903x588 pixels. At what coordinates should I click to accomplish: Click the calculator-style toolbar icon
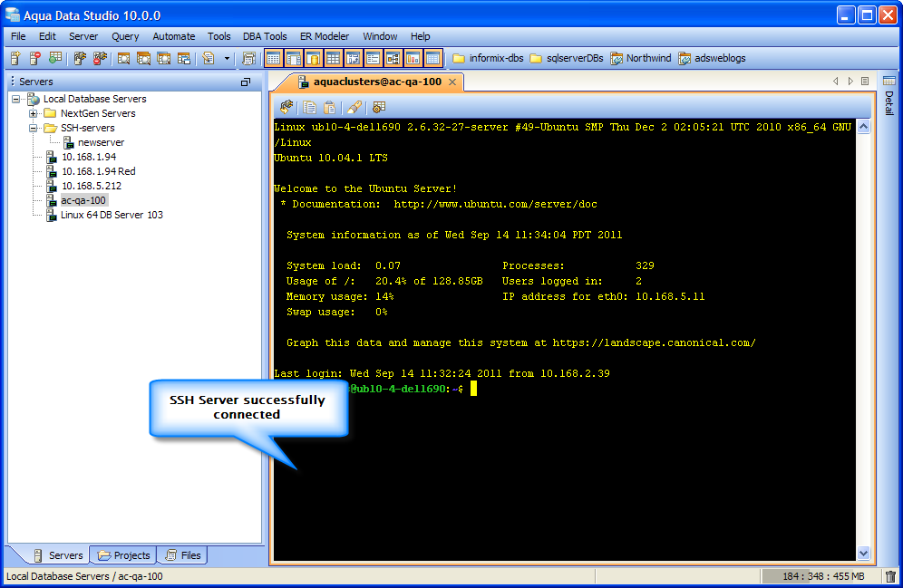[248, 58]
